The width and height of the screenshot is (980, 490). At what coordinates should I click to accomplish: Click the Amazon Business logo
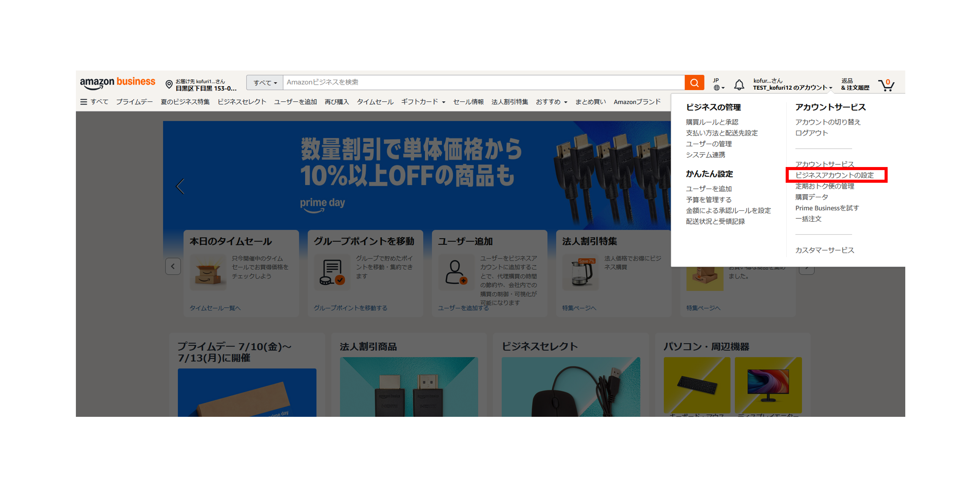(117, 83)
